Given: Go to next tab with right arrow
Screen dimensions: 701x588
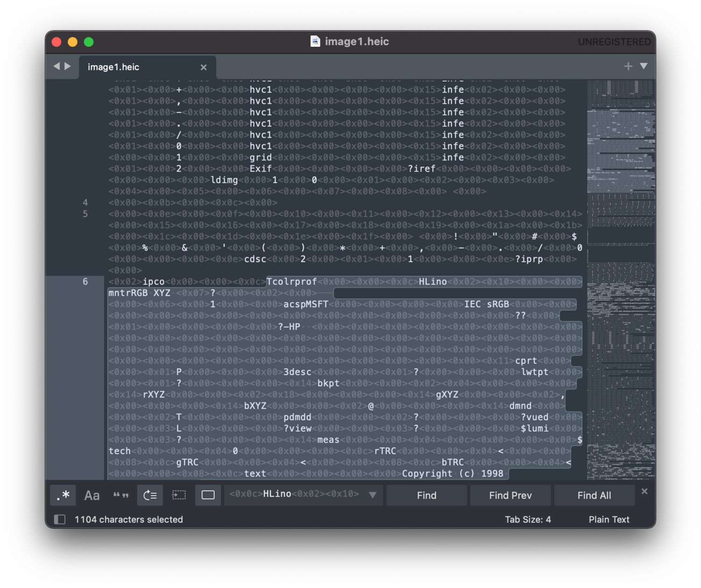Looking at the screenshot, I should coord(68,66).
